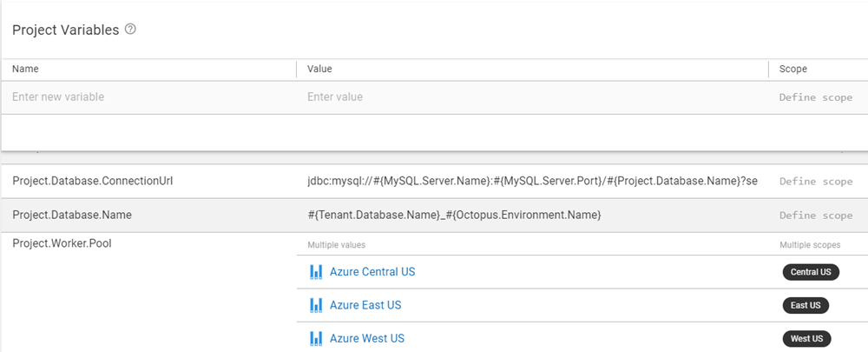Edit the Project.Database.Name value cell

click(454, 215)
